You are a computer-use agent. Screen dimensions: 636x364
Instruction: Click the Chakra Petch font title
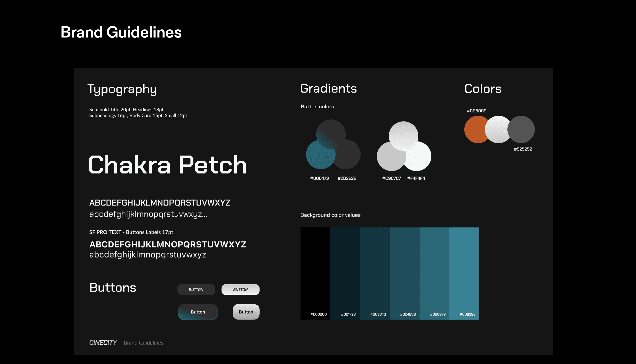point(167,165)
